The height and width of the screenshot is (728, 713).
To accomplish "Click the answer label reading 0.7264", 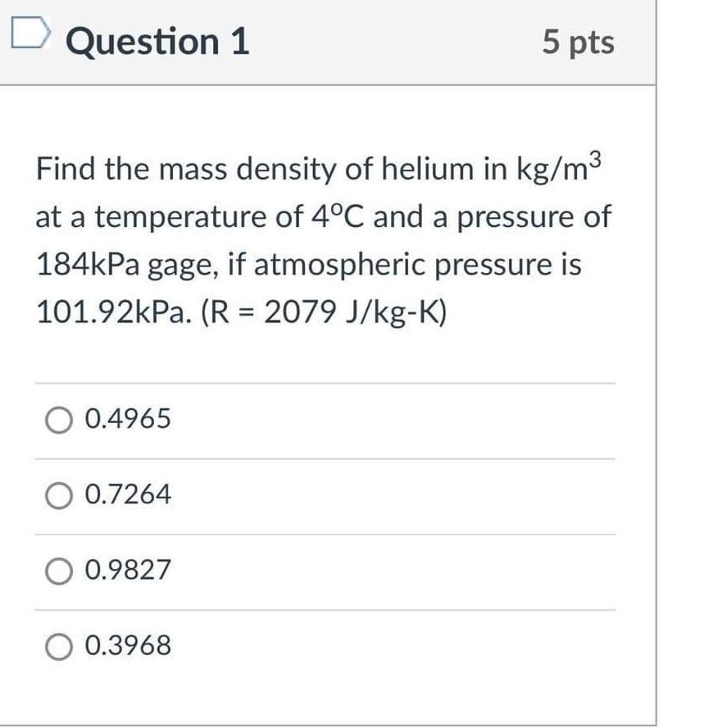I will pyautogui.click(x=128, y=494).
